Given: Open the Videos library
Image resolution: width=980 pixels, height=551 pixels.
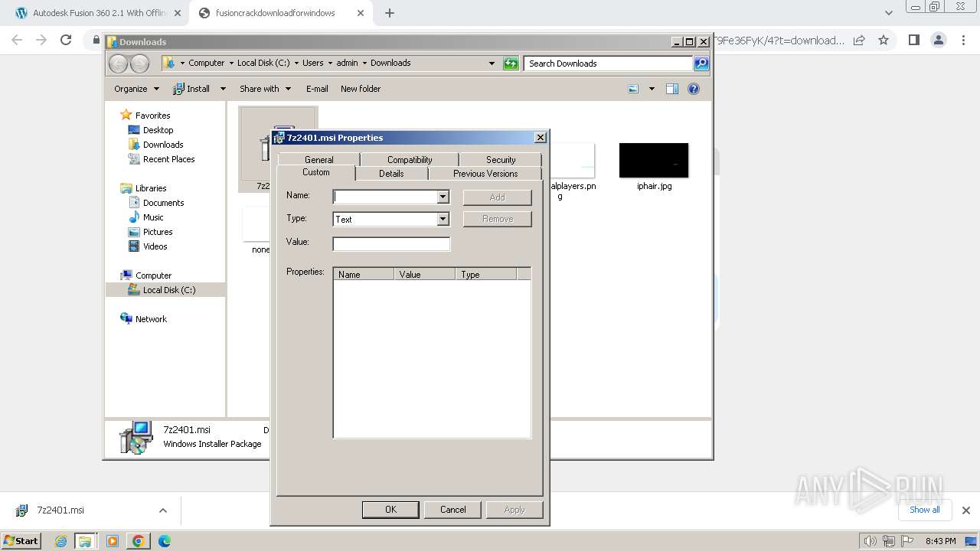Looking at the screenshot, I should click(x=155, y=246).
